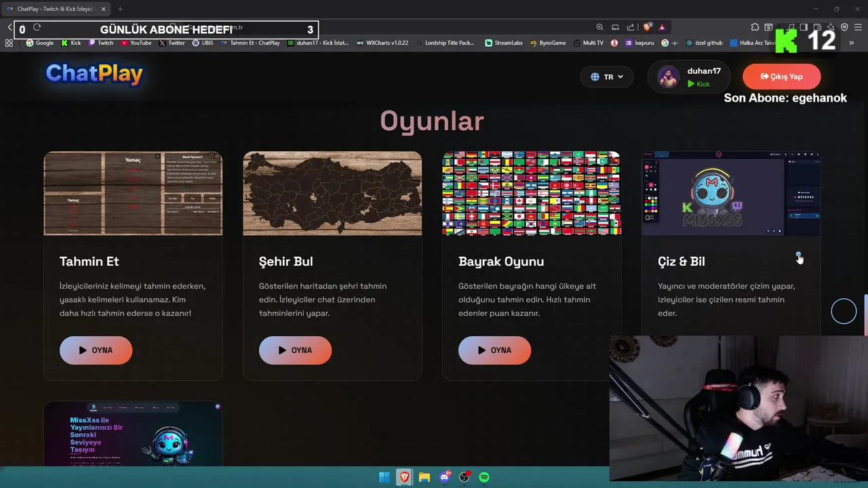Screen dimensions: 868x488
Task: Reload the page with the refresh icon
Action: [x=37, y=27]
